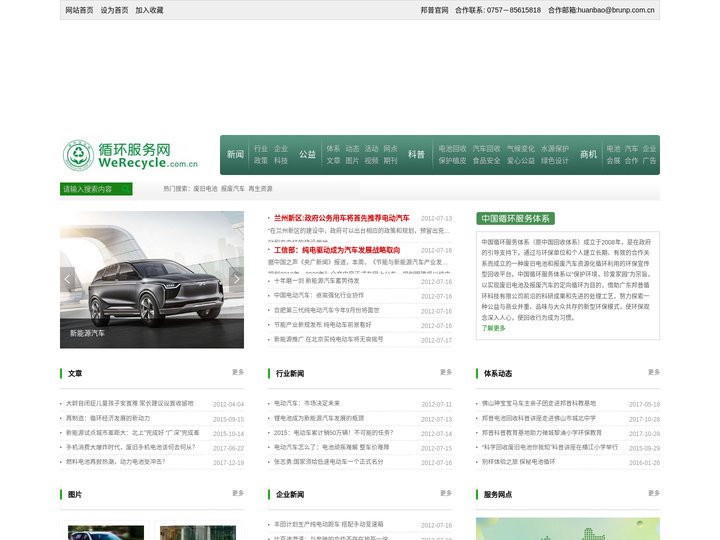This screenshot has width=720, height=540.
Task: Open 邦普电池回收科普讲座走进佛山市城北中学
Action: (539, 418)
